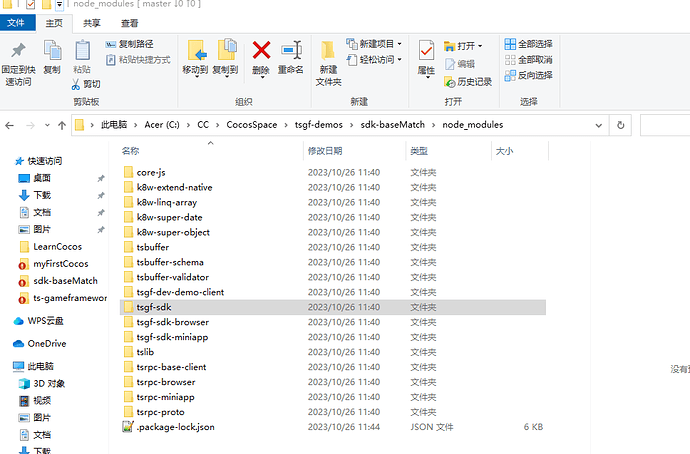Click CocosSpace in the address path

(252, 125)
